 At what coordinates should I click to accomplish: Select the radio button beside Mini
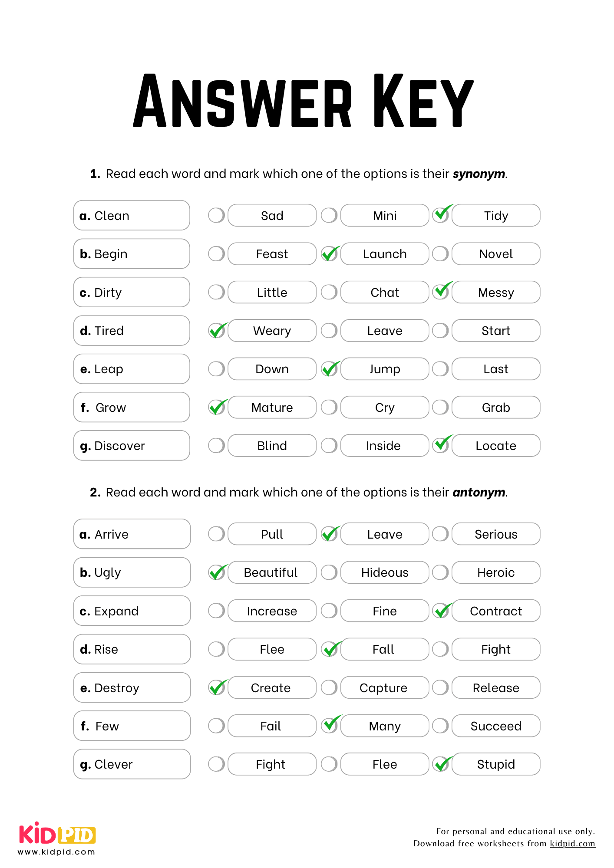329,215
